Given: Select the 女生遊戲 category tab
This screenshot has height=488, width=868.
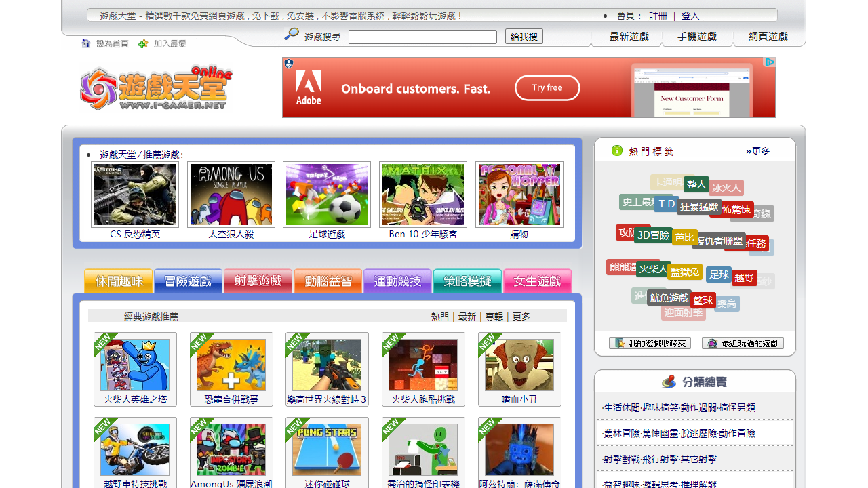Looking at the screenshot, I should (x=537, y=281).
